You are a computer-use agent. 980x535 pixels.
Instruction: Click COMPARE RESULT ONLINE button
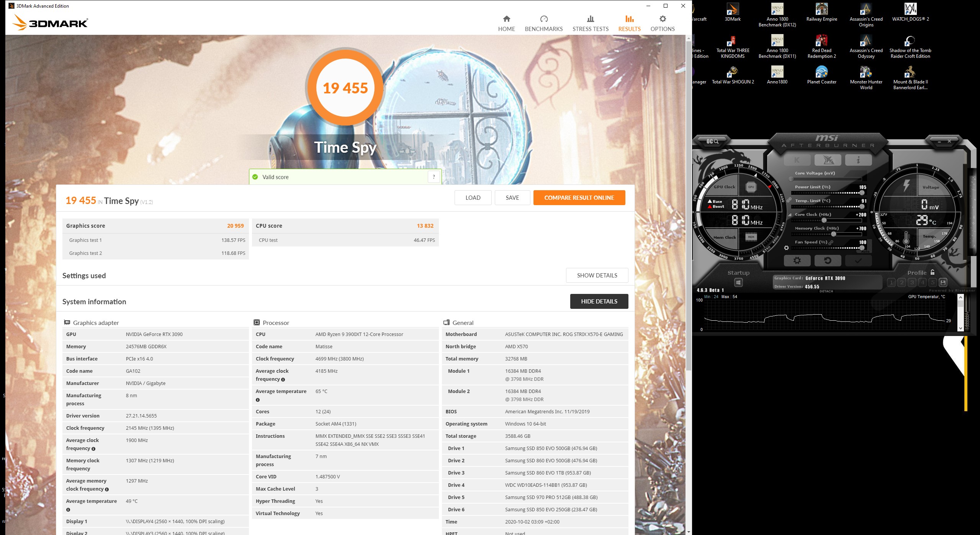579,197
